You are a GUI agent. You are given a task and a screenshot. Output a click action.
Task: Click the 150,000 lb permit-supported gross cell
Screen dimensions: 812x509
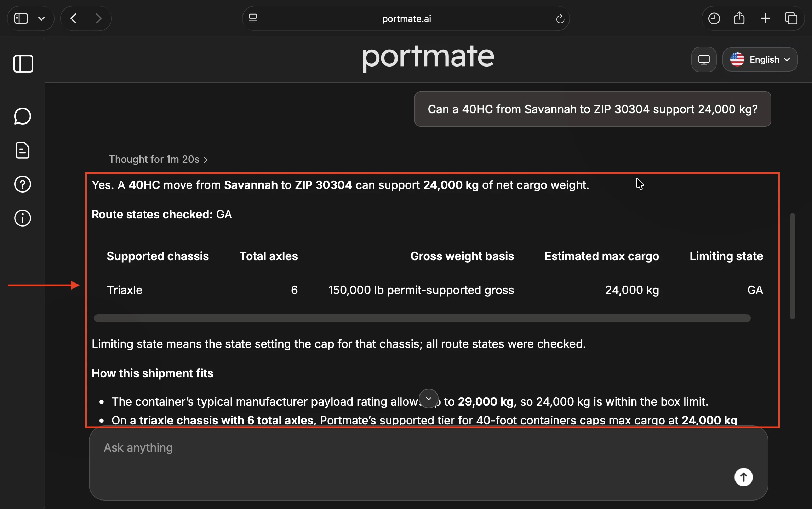[x=421, y=290]
